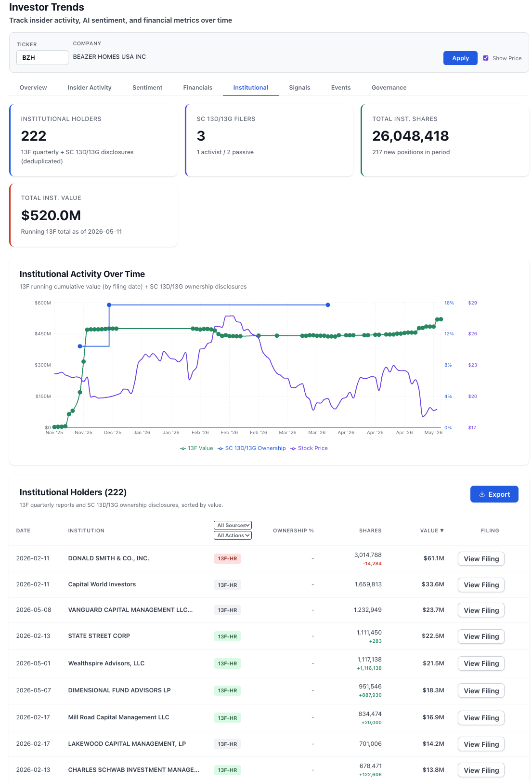This screenshot has width=532, height=781.
Task: Go to the Financials tab
Action: [x=198, y=88]
